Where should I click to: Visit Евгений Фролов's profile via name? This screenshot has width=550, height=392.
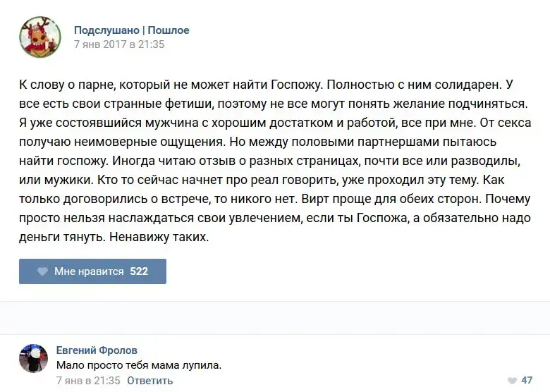[x=97, y=350]
